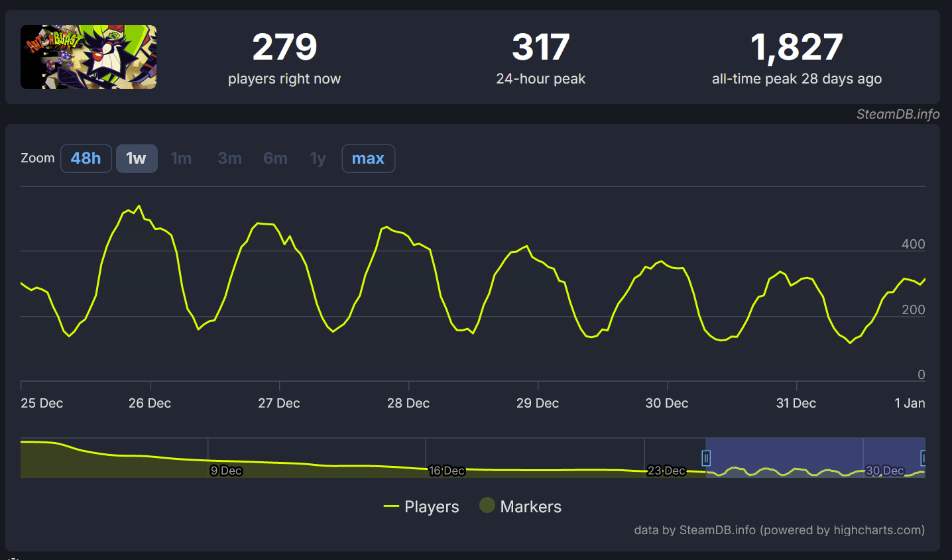Open the highcharts.com data credit
This screenshot has height=560, width=952.
(779, 530)
